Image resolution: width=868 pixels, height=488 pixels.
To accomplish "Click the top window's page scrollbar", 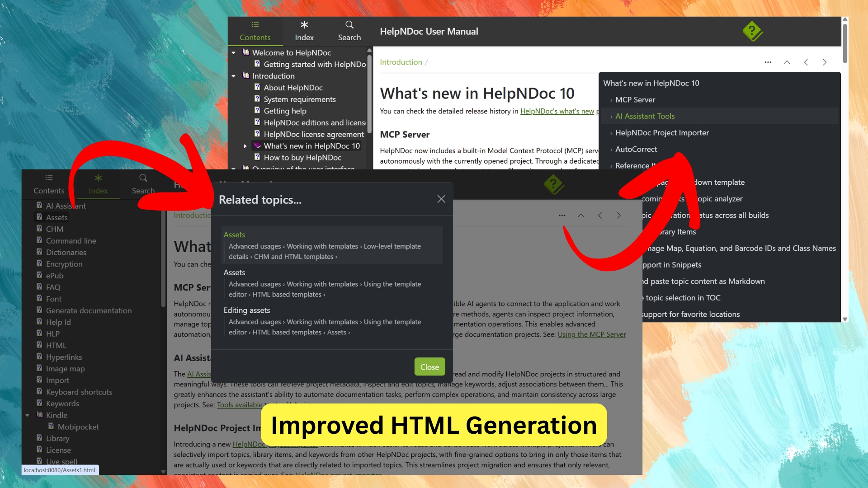I will (844, 43).
